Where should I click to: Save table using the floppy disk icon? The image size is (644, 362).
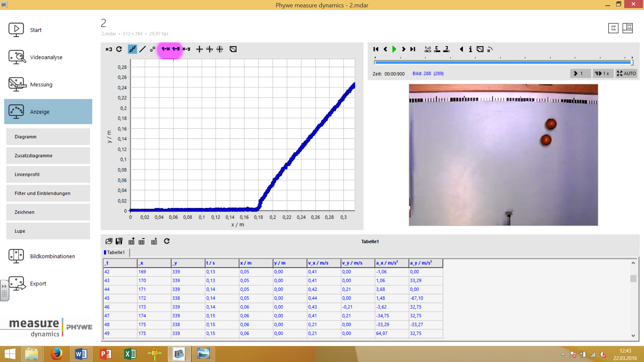pyautogui.click(x=119, y=241)
